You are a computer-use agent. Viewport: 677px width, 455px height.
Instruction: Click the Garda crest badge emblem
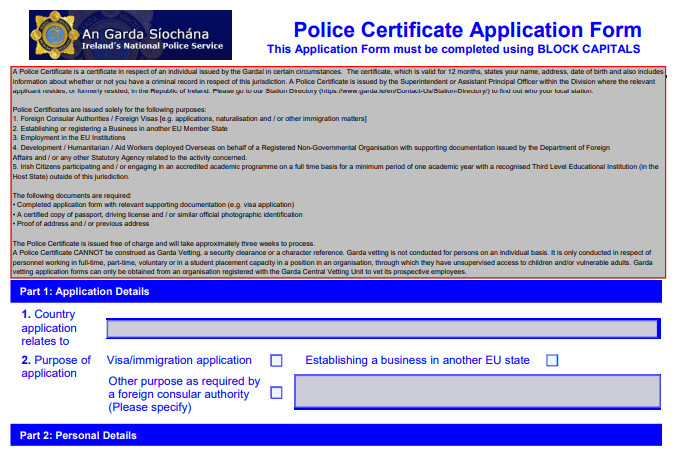[x=53, y=35]
